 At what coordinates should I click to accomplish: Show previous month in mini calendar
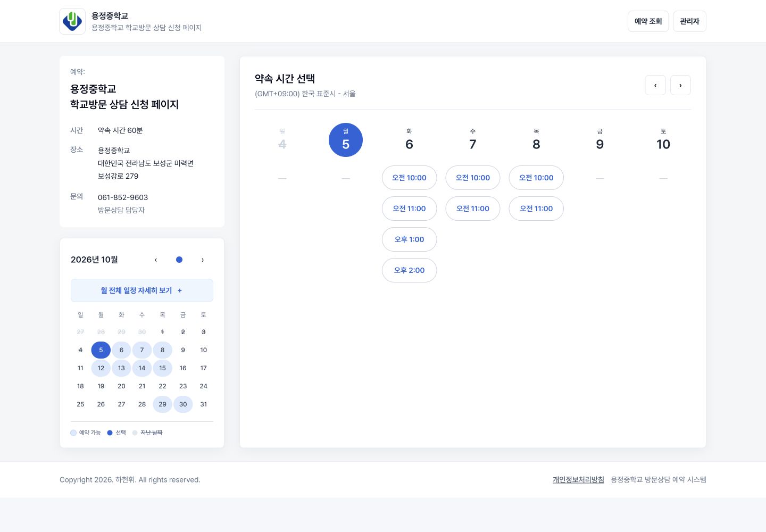point(156,260)
